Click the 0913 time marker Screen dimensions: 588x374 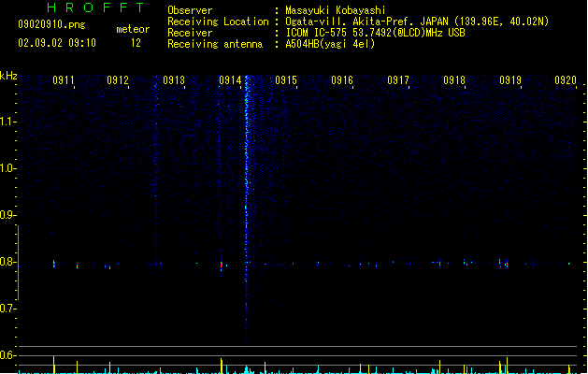[x=174, y=80]
